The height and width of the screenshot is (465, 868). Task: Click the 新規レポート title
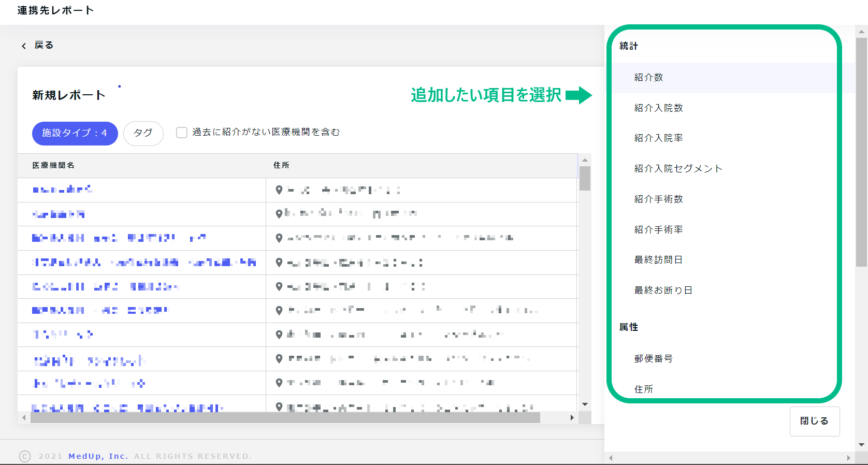point(69,95)
